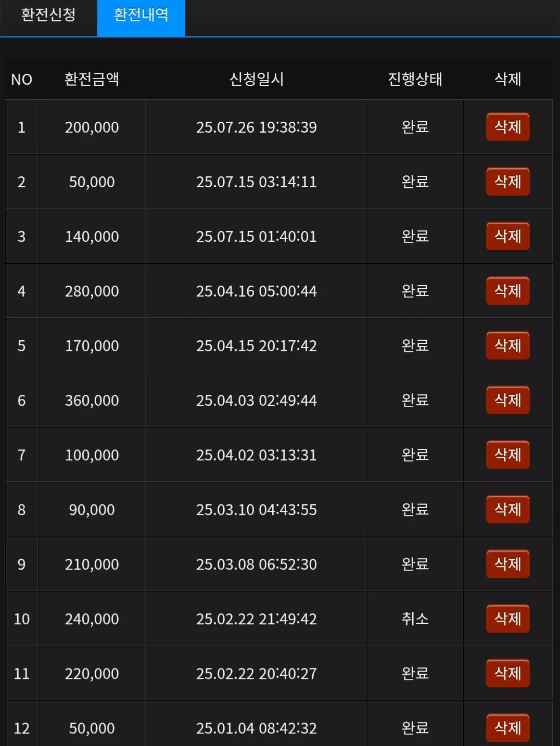Screen dimensions: 560x746
Task: Click the 신청일시 column header
Action: [257, 79]
